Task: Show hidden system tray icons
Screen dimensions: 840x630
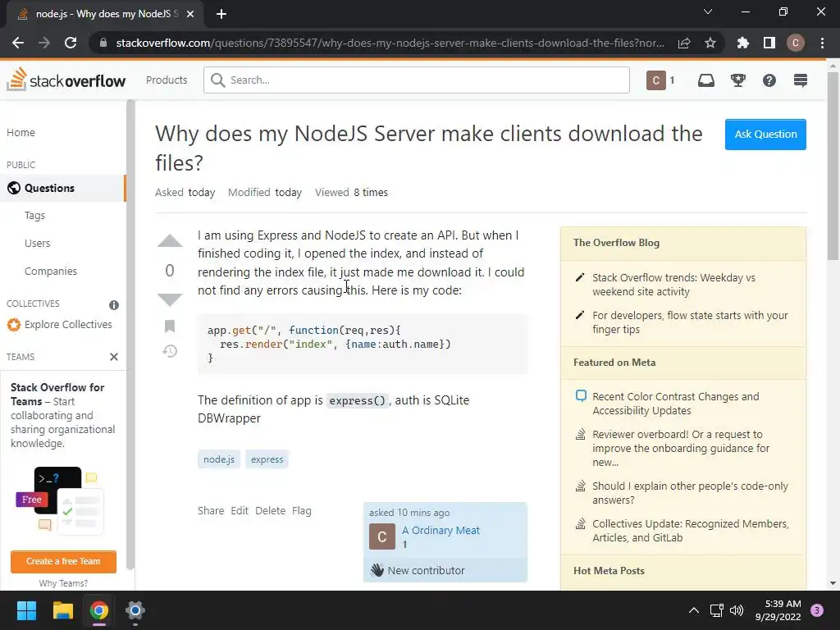Action: pos(694,610)
